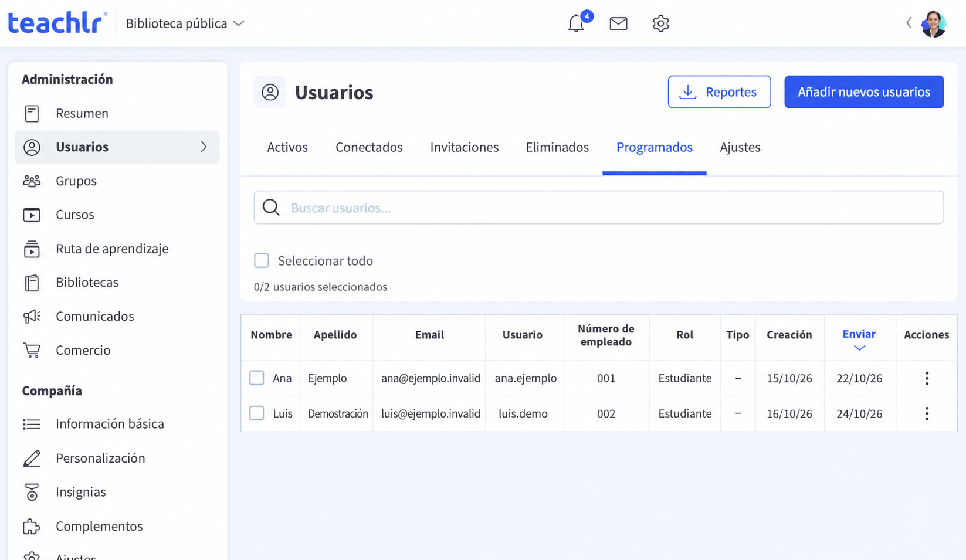Click the Nombre column header
This screenshot has height=560, width=966.
tap(271, 335)
